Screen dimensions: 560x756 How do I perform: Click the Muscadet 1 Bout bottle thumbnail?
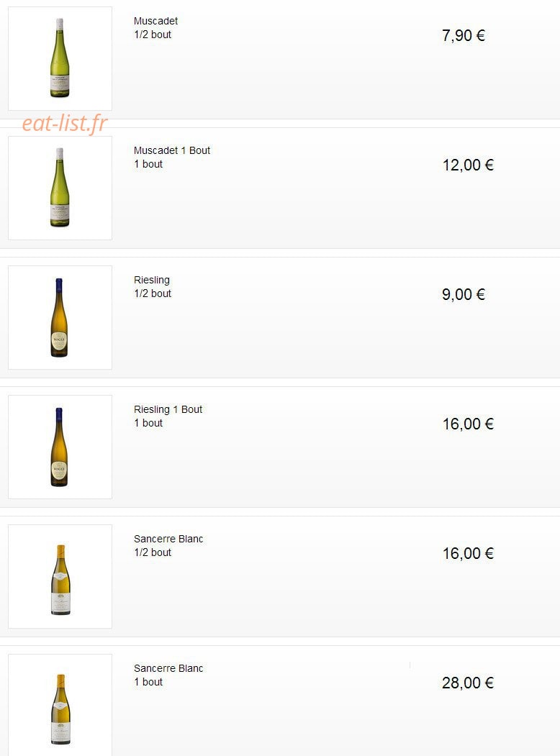tap(60, 188)
